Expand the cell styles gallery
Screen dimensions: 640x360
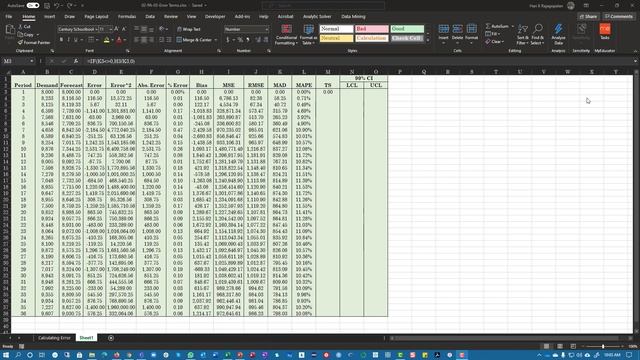pos(428,40)
